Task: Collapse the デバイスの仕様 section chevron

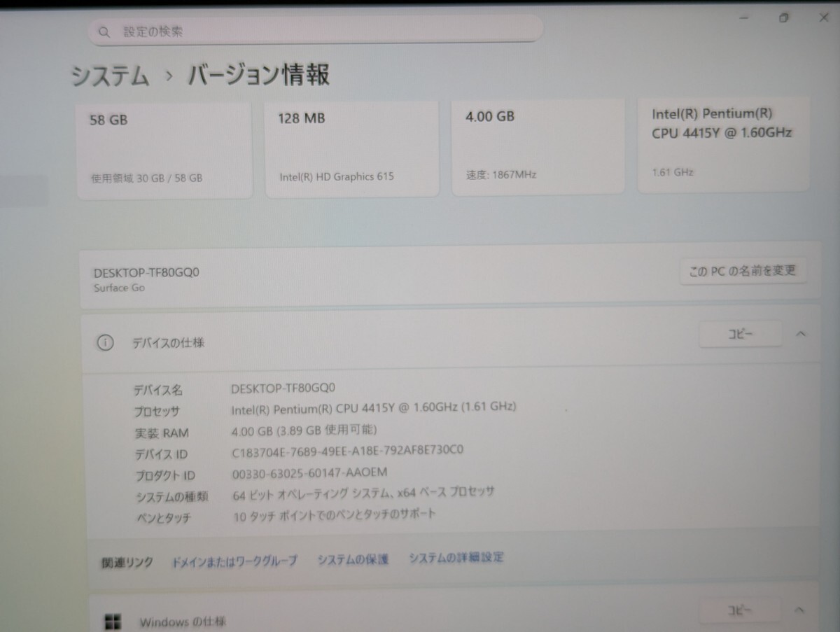Action: click(x=801, y=334)
